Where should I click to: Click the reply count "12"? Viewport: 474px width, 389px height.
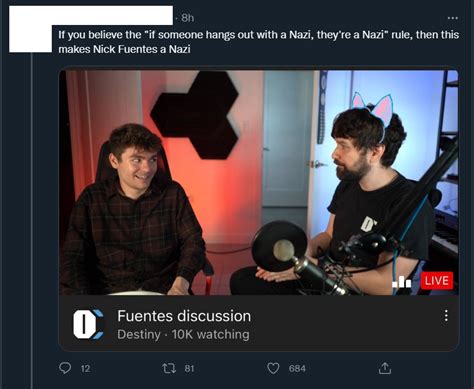(x=85, y=368)
